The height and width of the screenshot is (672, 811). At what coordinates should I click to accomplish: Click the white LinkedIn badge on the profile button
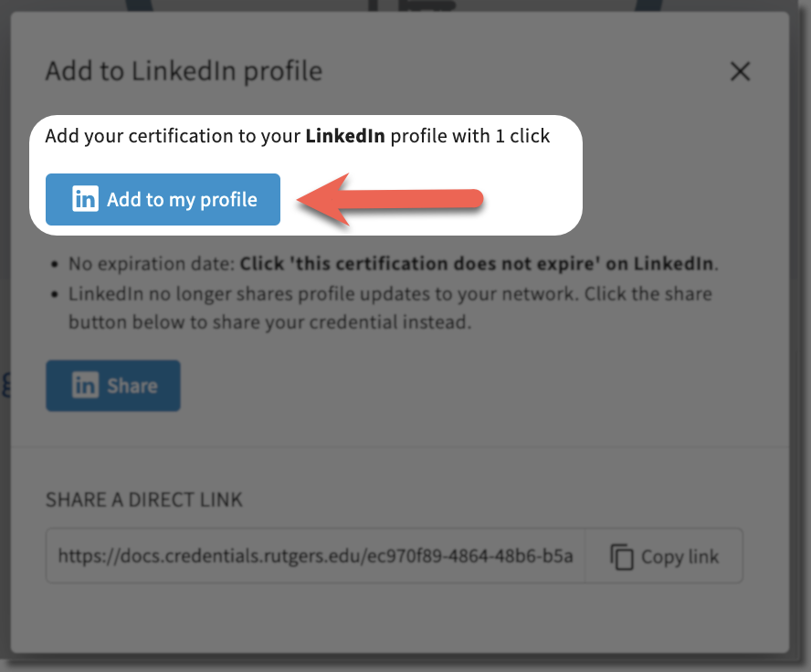pyautogui.click(x=84, y=199)
